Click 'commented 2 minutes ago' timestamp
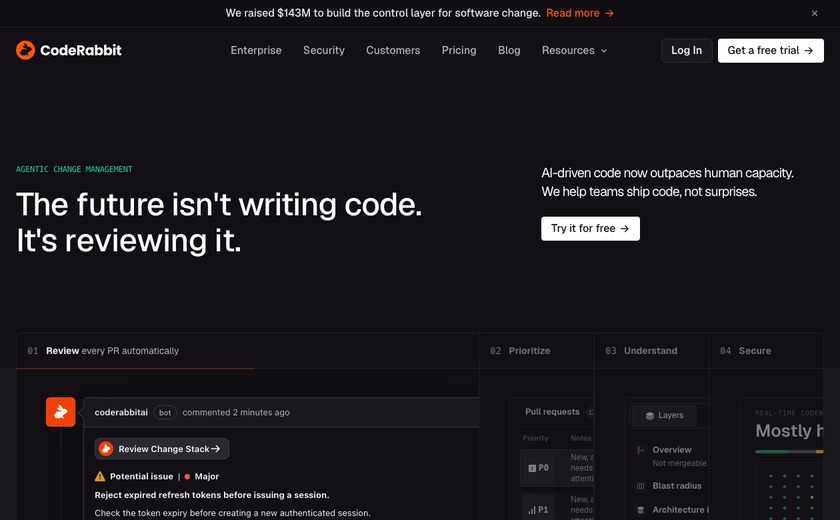 (236, 412)
